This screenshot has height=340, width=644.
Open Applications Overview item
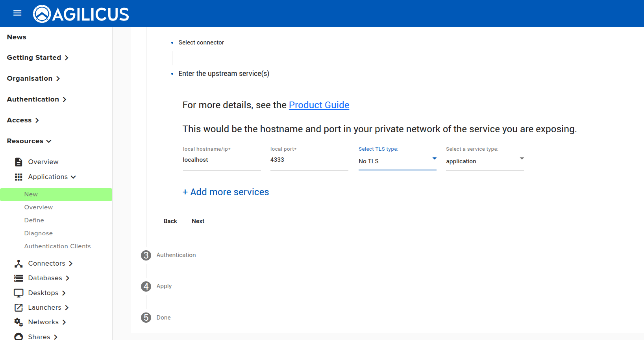pyautogui.click(x=39, y=207)
